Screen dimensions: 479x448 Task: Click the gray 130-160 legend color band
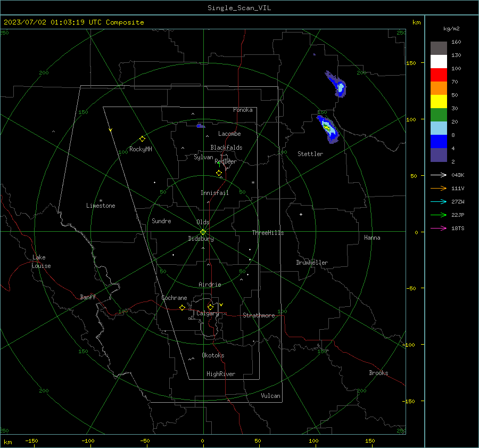pyautogui.click(x=439, y=48)
